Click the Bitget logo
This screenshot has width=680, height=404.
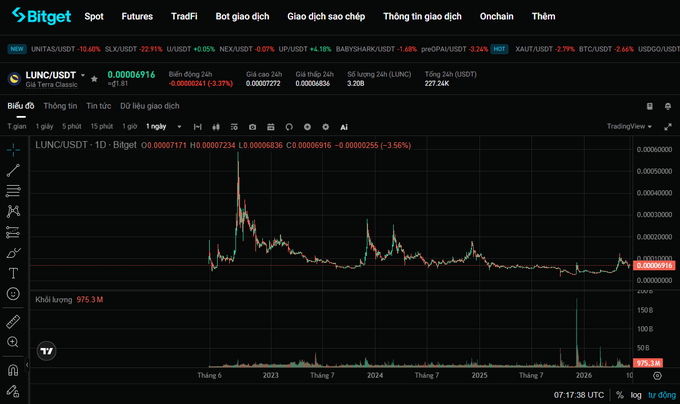(41, 16)
